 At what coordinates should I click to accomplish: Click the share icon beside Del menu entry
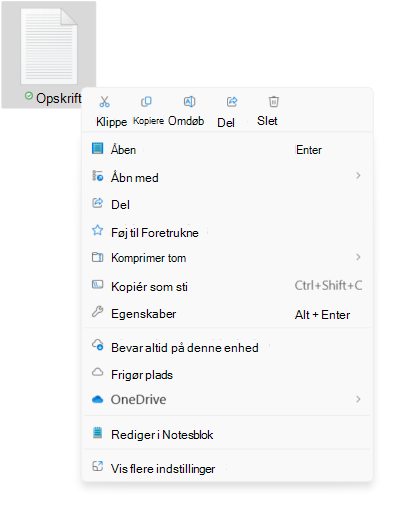pyautogui.click(x=97, y=203)
